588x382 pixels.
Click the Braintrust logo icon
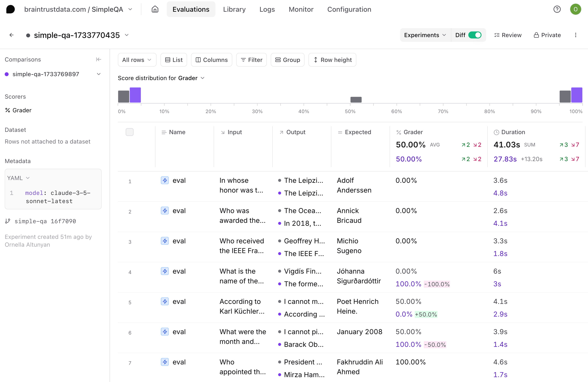click(10, 9)
